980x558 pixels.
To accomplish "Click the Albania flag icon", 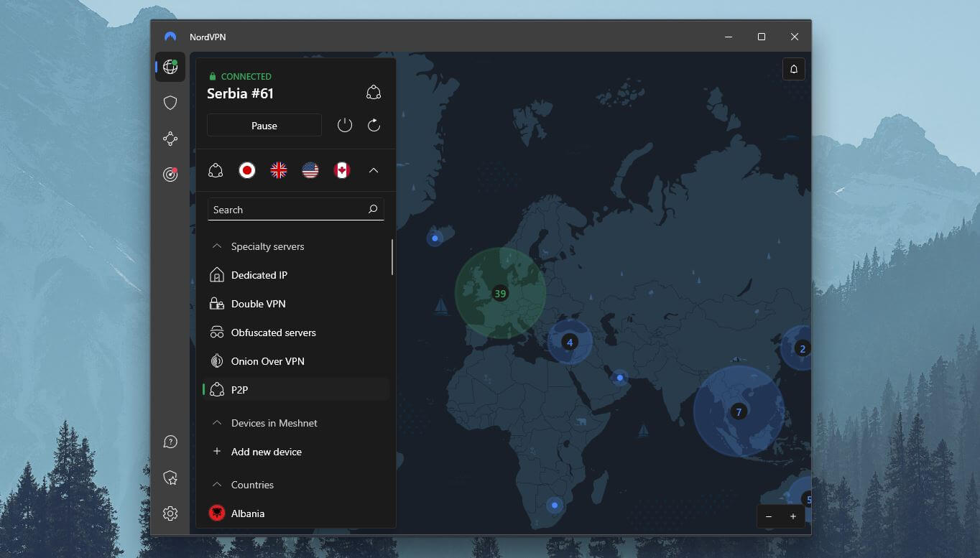I will 216,513.
